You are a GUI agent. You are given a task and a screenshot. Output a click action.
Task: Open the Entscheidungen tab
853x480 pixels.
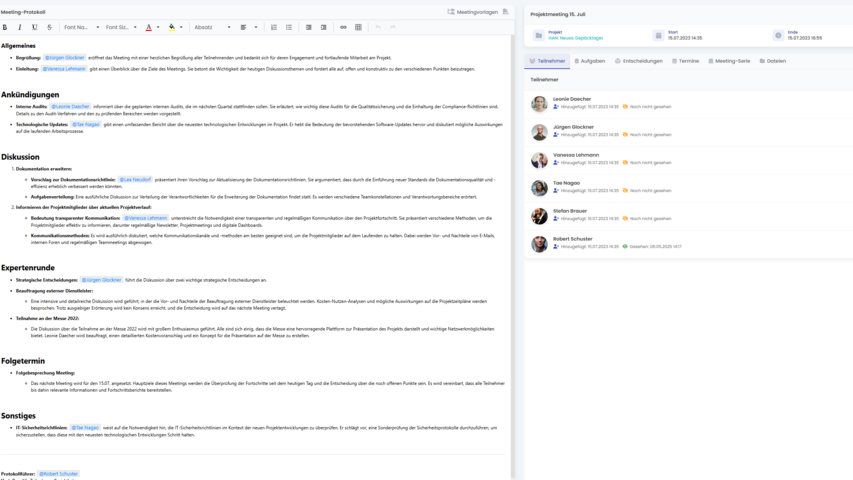coord(639,61)
